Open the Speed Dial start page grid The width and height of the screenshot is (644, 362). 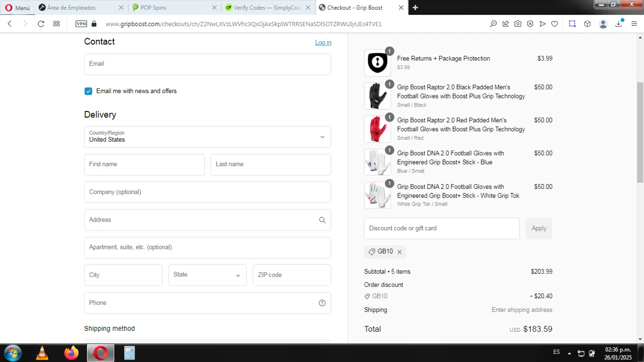coord(57,24)
